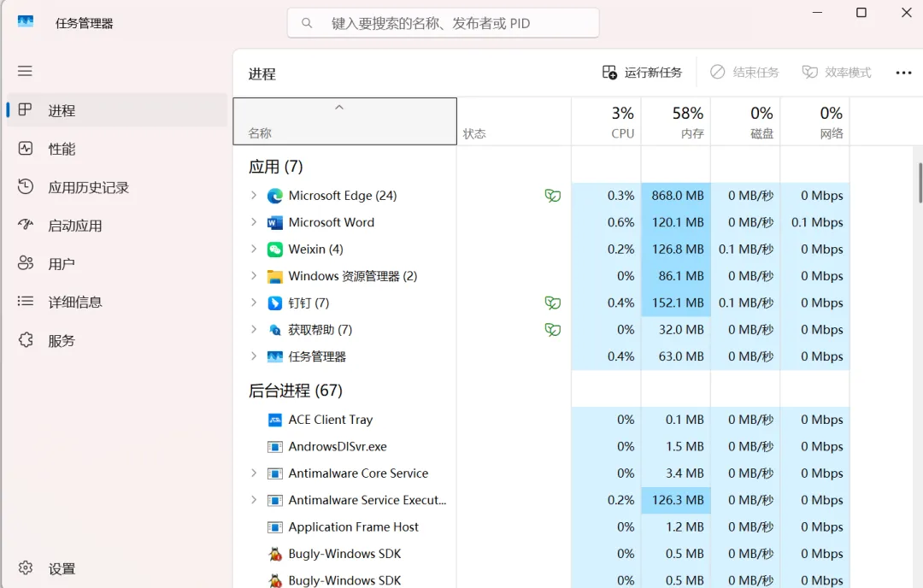The image size is (923, 588).
Task: Expand Antimalware Core Service entry
Action: [254, 473]
